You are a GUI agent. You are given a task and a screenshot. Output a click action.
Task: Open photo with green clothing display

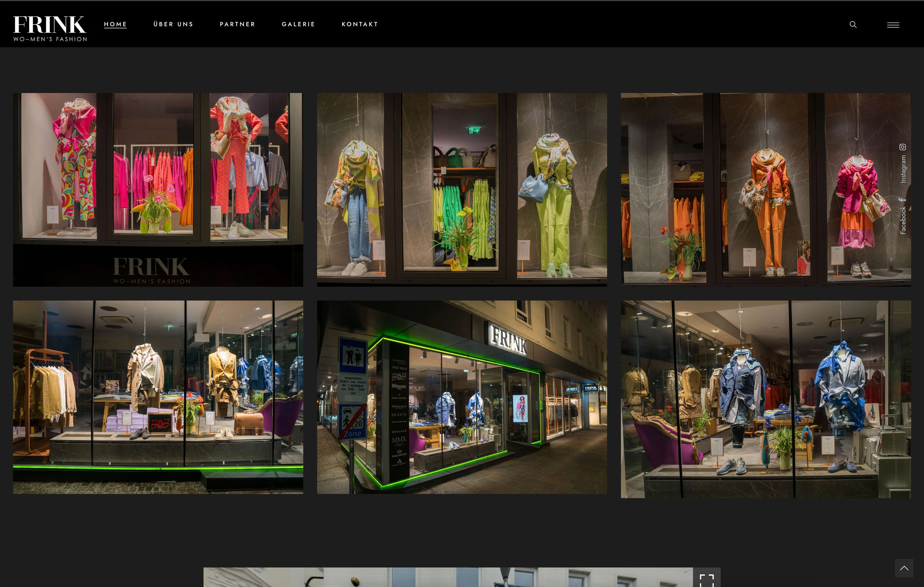point(462,190)
